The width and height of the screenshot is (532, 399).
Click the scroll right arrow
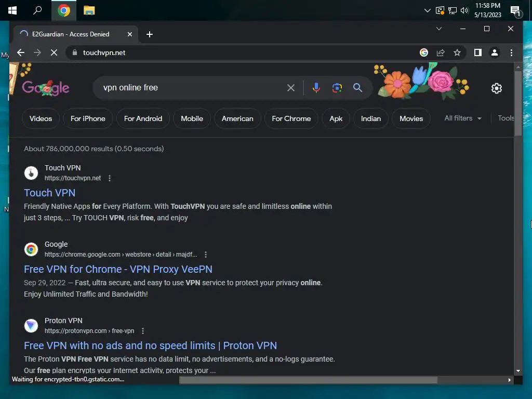(x=509, y=380)
